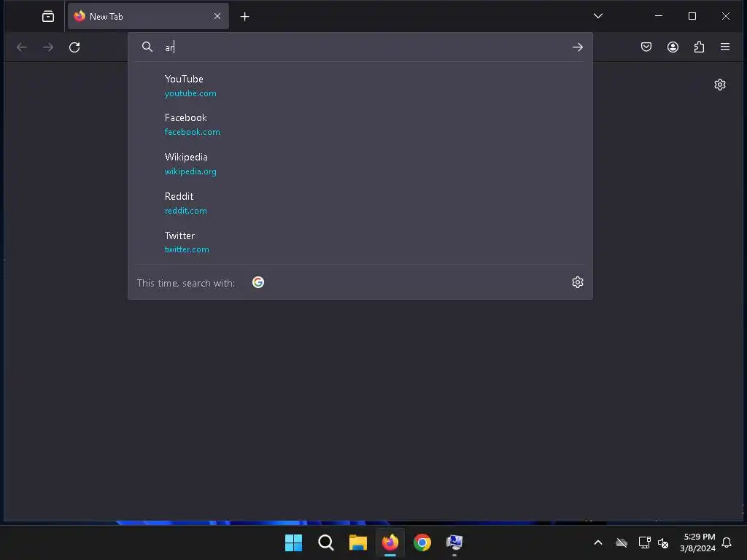Click the Back navigation arrow
747x560 pixels.
[22, 47]
